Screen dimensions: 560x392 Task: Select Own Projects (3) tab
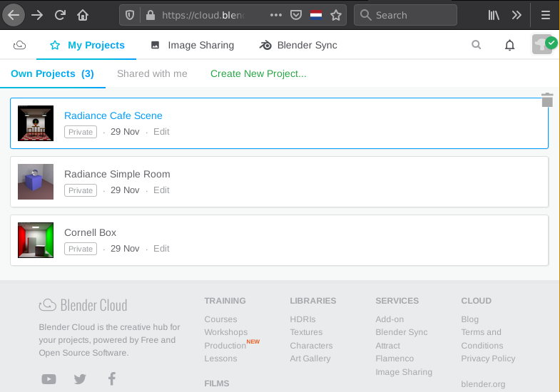[x=53, y=73]
